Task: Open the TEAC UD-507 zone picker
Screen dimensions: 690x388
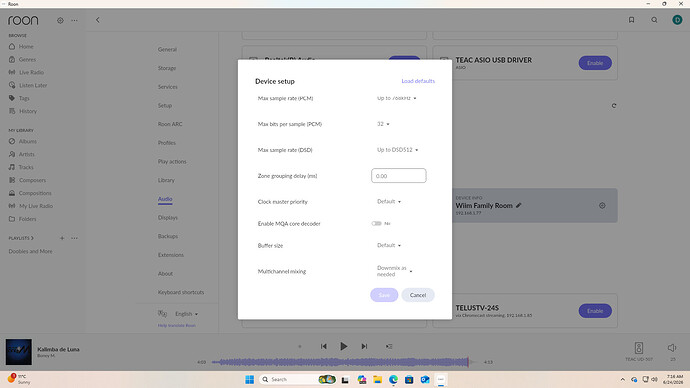Action: (639, 351)
